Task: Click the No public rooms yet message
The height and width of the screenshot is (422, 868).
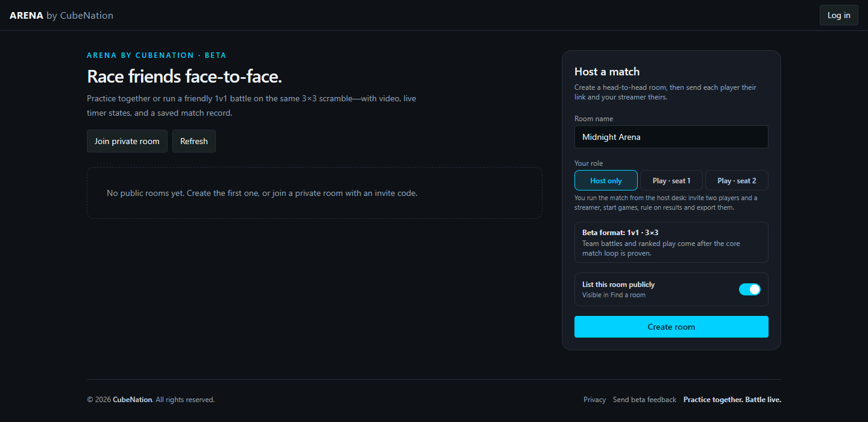Action: tap(262, 193)
